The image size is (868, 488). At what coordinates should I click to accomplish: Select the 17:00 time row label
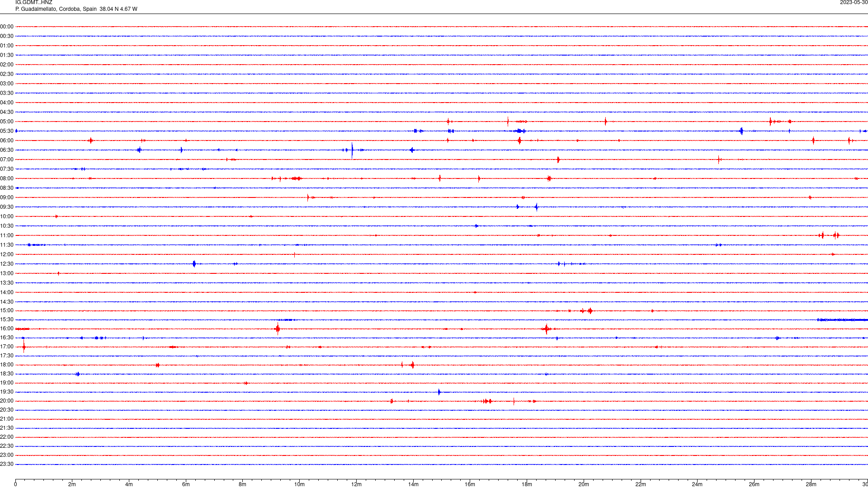click(x=7, y=347)
